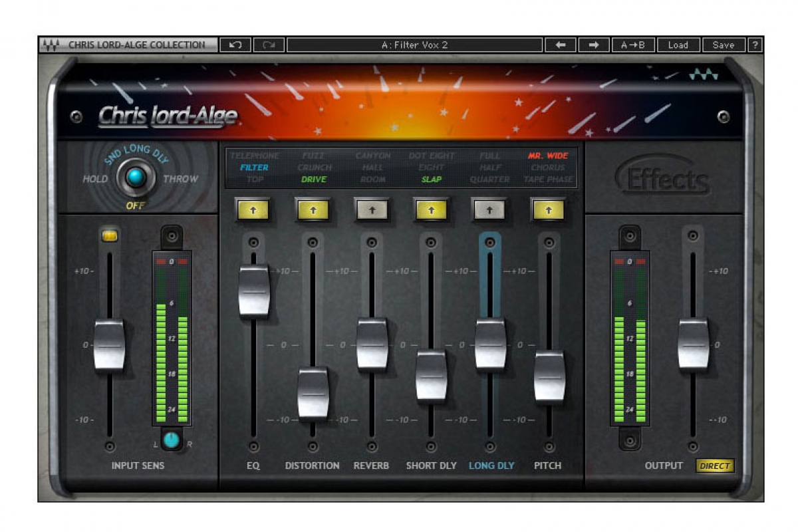798x532 pixels.
Task: Click the Input Sens fader handle
Action: point(109,344)
